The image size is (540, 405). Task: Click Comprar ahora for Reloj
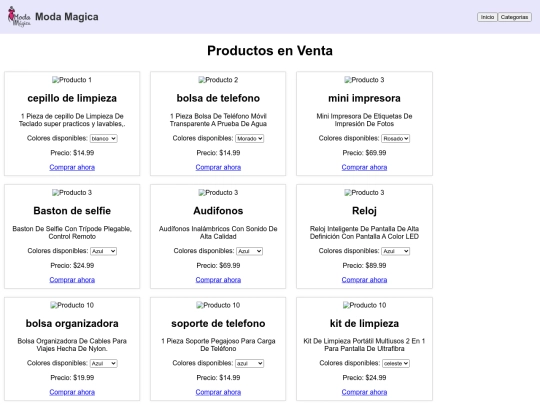(364, 280)
